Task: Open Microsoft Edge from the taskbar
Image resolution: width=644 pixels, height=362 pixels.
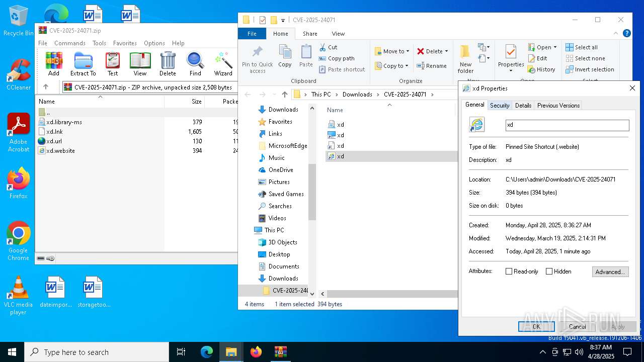Action: tap(207, 352)
